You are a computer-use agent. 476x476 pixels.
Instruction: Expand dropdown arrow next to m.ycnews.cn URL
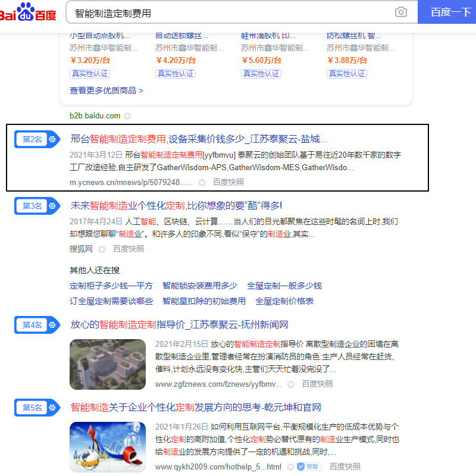pyautogui.click(x=202, y=183)
